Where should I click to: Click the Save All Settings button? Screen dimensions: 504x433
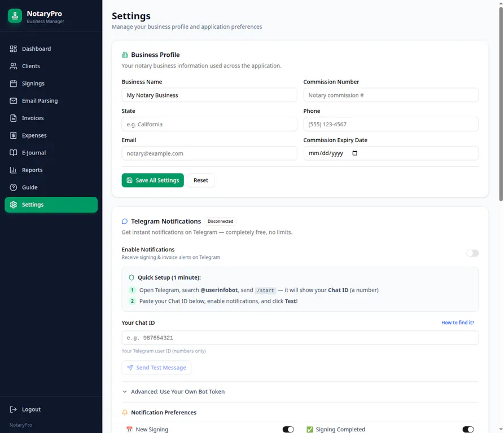(153, 180)
